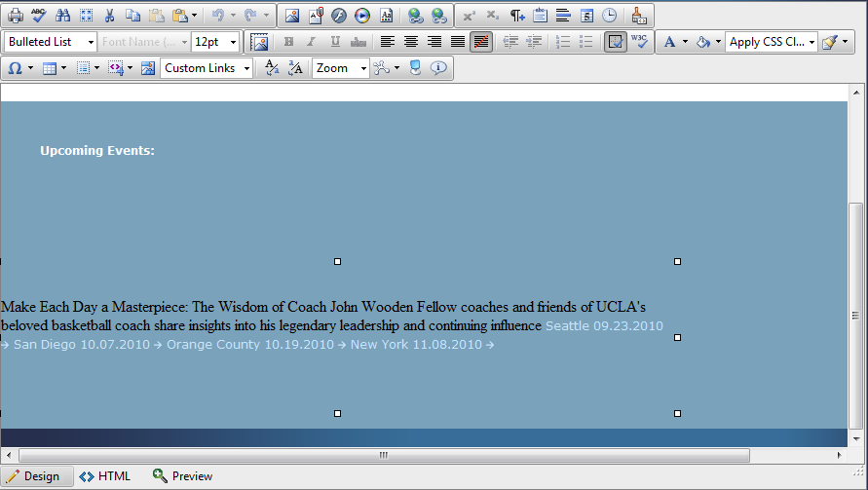The image size is (868, 490).
Task: Run the W3C XHTML validator
Action: [639, 42]
